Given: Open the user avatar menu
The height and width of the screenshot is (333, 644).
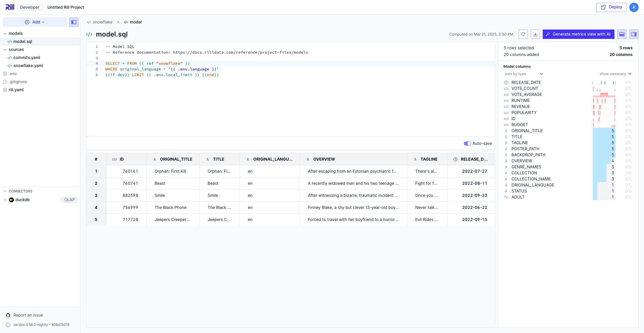Looking at the screenshot, I should (634, 7).
